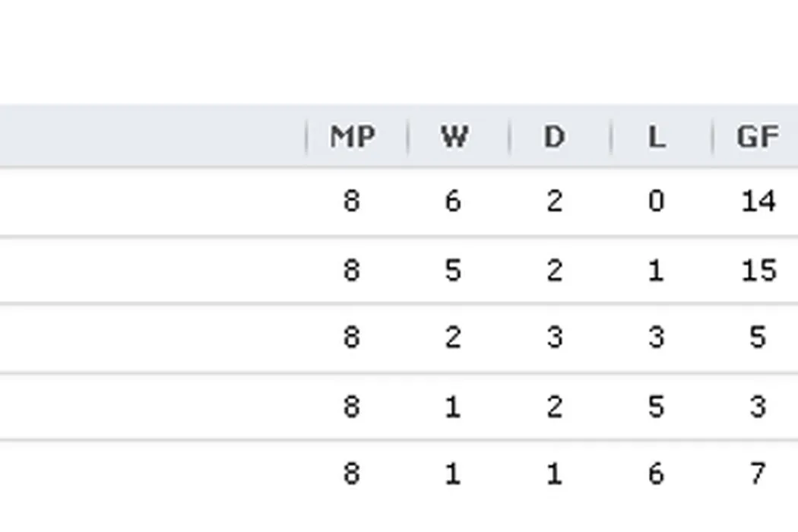Image resolution: width=798 pixels, height=532 pixels.
Task: Click the losses value 1 in second row
Action: [x=656, y=270]
